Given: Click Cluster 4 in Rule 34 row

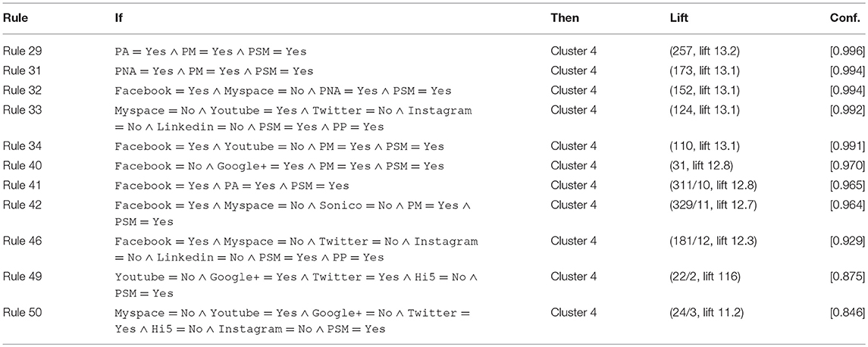Looking at the screenshot, I should (x=574, y=147).
